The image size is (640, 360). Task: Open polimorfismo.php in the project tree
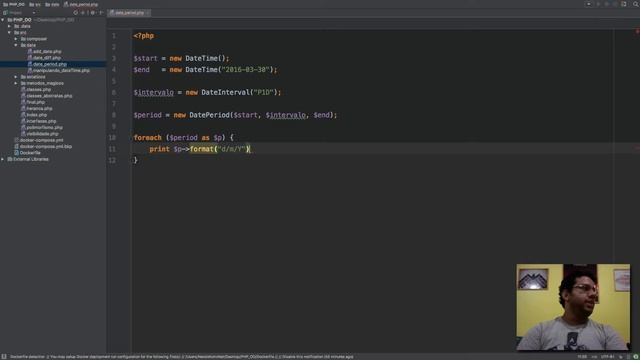coord(44,127)
